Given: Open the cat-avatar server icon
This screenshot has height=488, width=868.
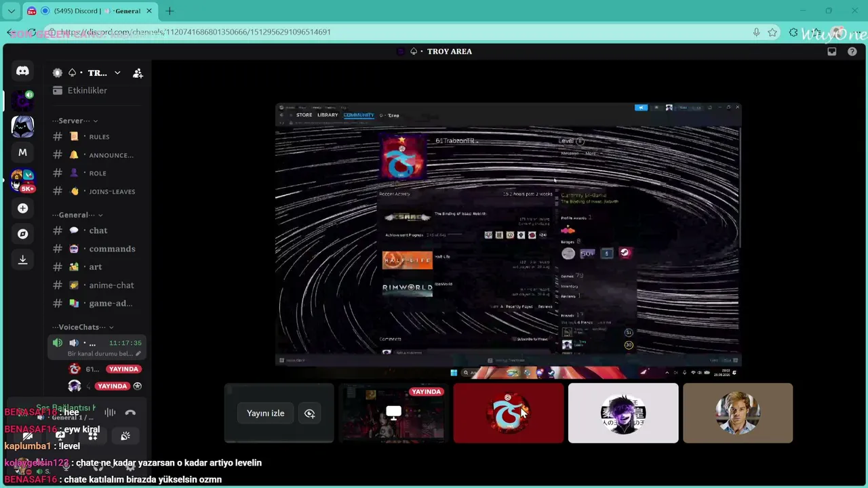Looking at the screenshot, I should [22, 127].
